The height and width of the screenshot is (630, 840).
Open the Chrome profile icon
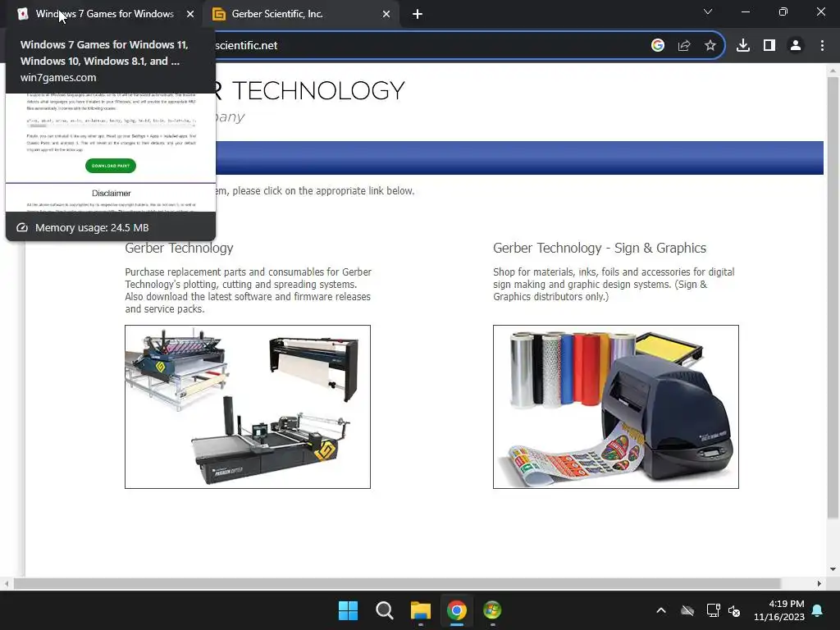coord(796,46)
